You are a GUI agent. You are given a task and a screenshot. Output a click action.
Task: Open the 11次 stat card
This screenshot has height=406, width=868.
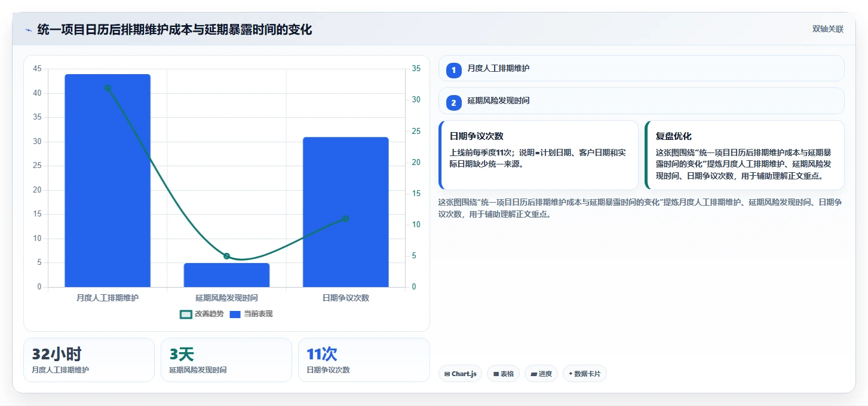click(364, 360)
